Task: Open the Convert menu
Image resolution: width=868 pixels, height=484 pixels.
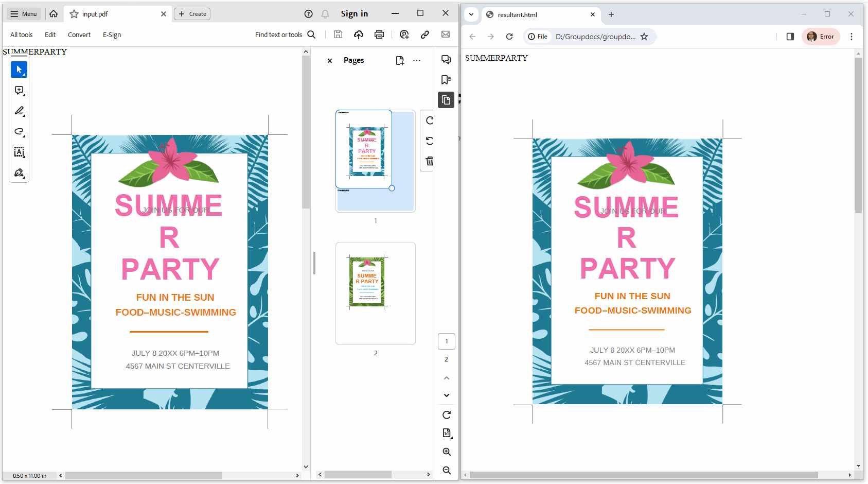Action: pyautogui.click(x=79, y=34)
